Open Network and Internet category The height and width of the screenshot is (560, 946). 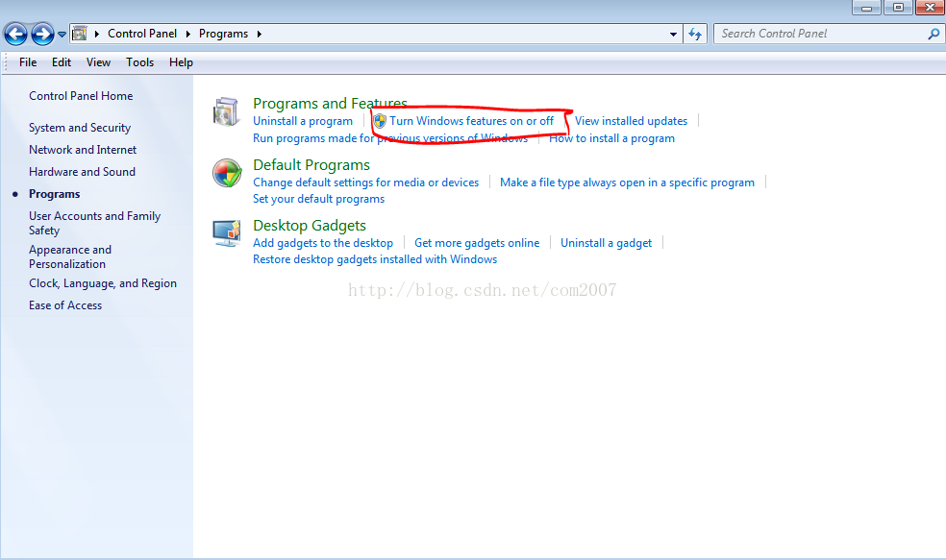click(83, 150)
